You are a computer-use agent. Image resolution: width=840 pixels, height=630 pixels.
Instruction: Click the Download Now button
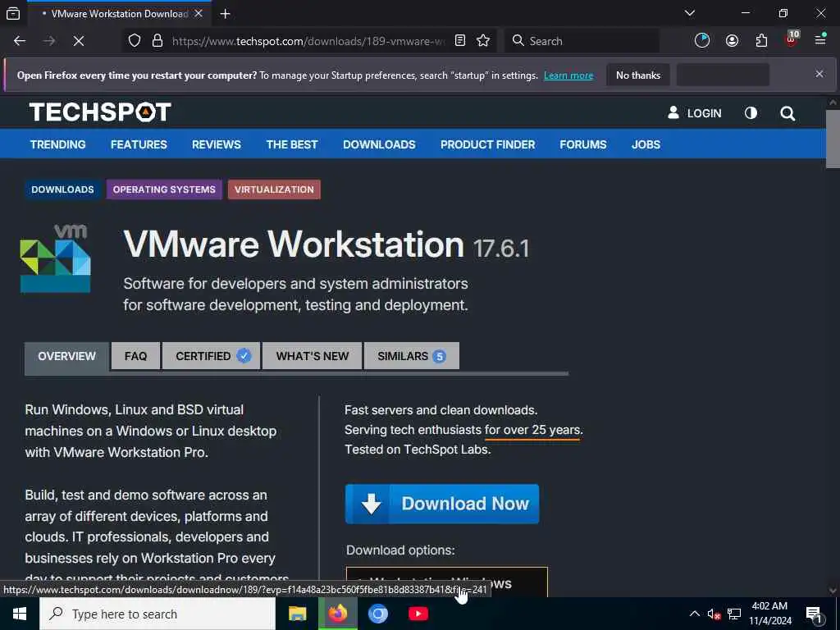coord(442,504)
